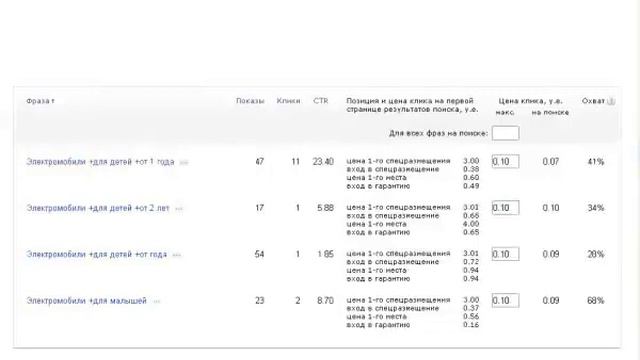Image resolution: width=640 pixels, height=360 pixels.
Task: Click CTR value 5.88
Action: tap(325, 208)
